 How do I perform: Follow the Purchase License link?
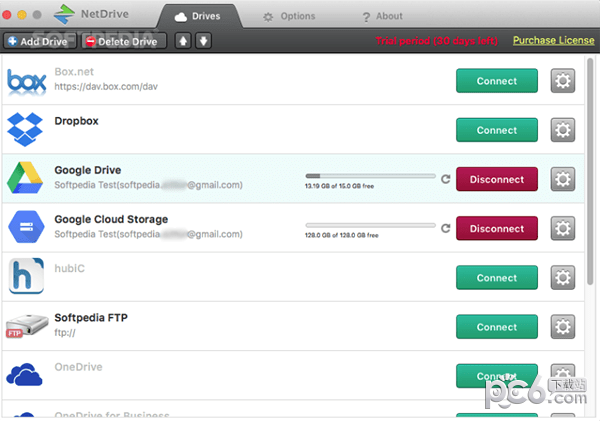553,40
